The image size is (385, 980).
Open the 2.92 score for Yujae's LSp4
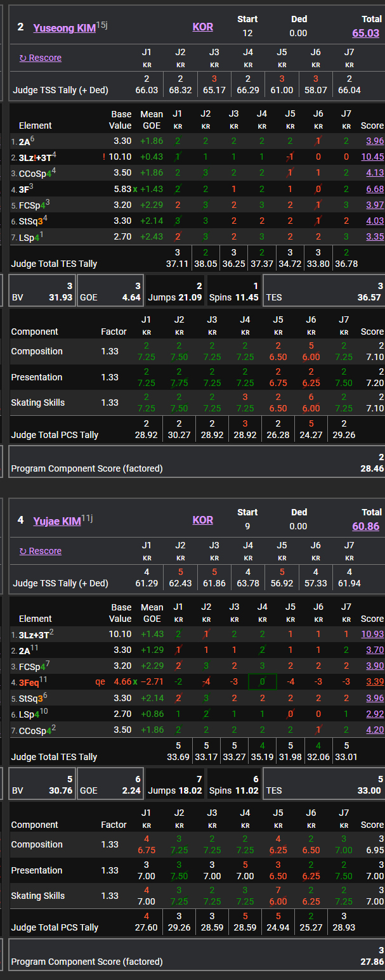click(x=374, y=714)
